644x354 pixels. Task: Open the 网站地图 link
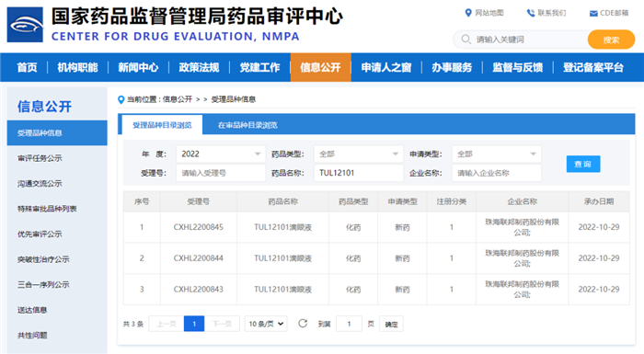pyautogui.click(x=489, y=13)
